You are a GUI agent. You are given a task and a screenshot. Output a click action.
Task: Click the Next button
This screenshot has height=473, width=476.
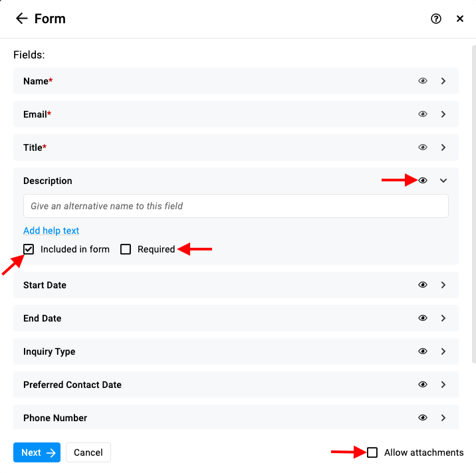coord(37,452)
